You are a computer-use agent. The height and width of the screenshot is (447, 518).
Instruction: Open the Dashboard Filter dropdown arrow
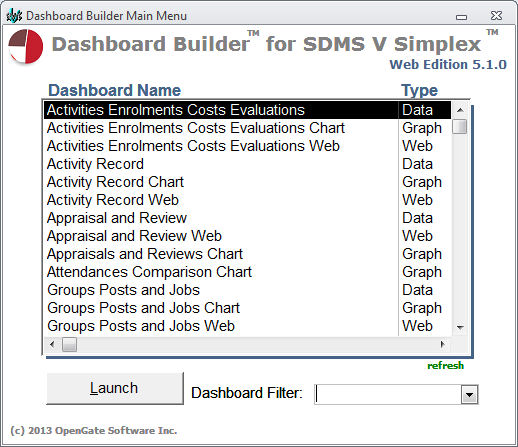[x=469, y=395]
